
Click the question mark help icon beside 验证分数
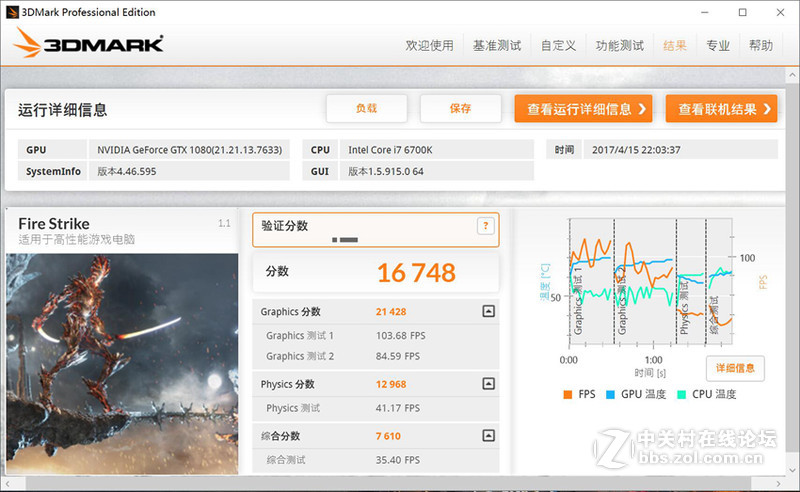click(486, 226)
